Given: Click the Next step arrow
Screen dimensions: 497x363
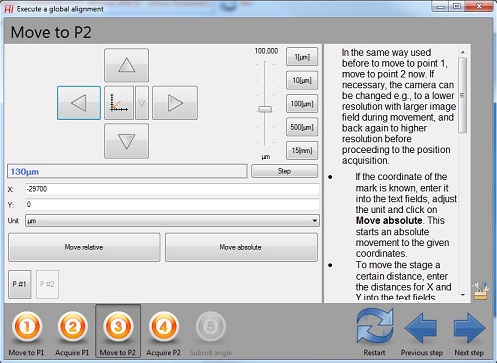Looking at the screenshot, I should point(469,328).
